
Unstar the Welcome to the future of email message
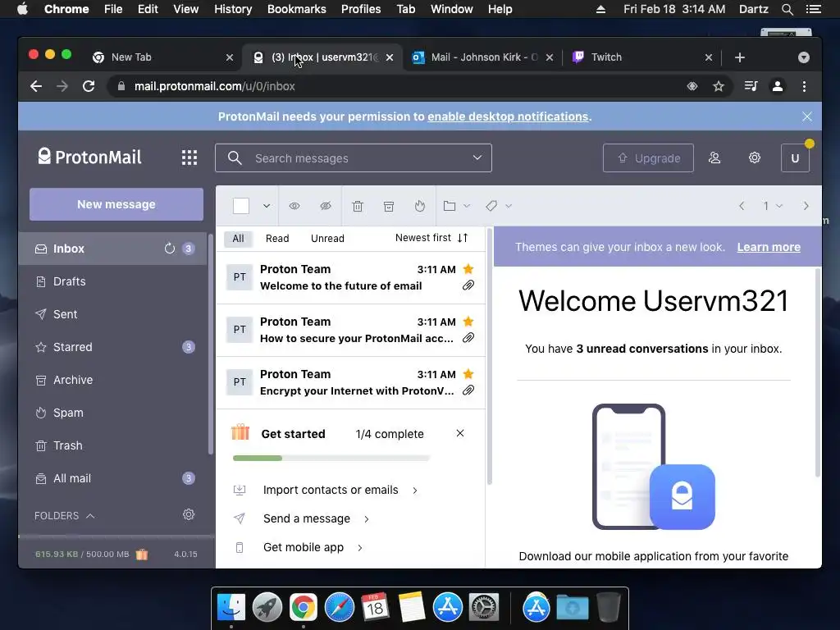468,269
